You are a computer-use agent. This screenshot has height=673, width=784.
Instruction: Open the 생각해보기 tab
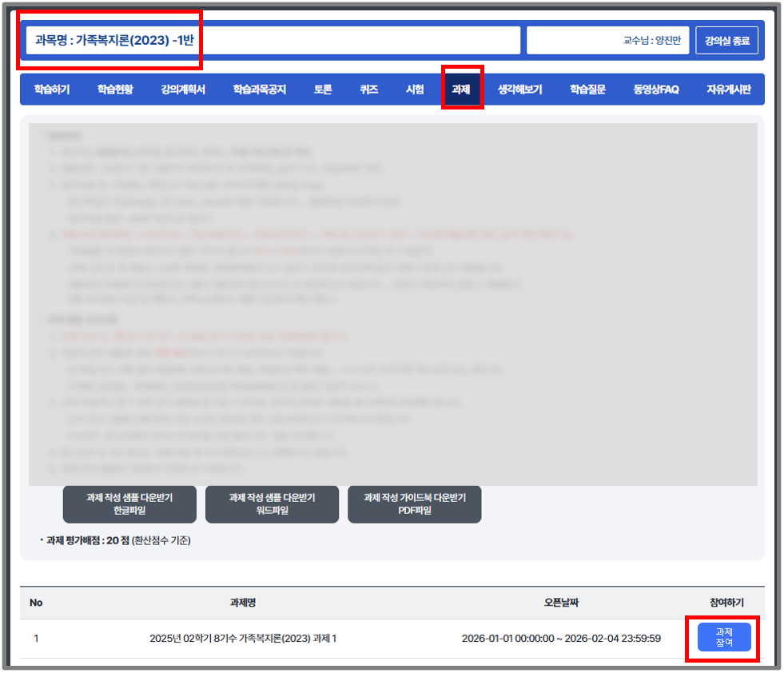[x=519, y=90]
